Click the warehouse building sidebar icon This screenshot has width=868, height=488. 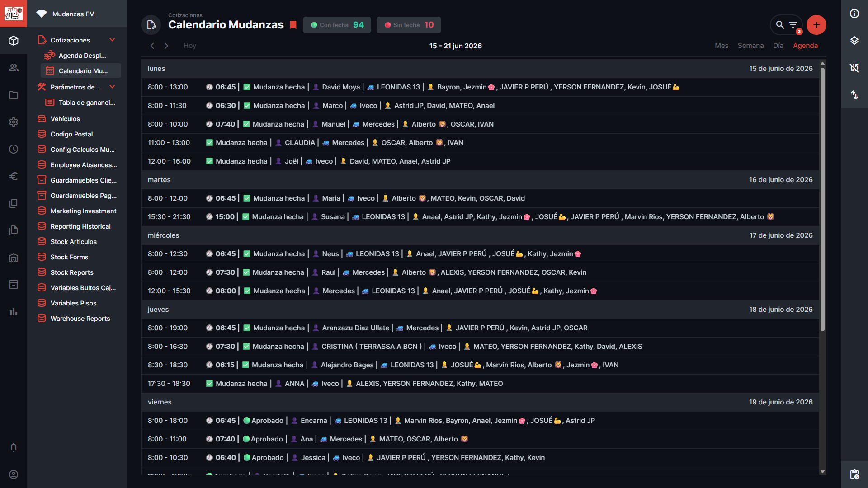(x=14, y=258)
